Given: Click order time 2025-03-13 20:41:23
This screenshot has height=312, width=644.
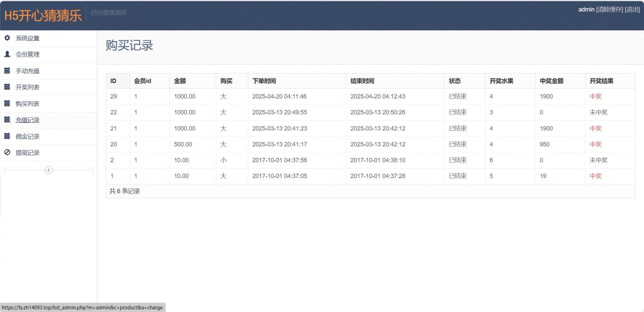Looking at the screenshot, I should coord(279,128).
